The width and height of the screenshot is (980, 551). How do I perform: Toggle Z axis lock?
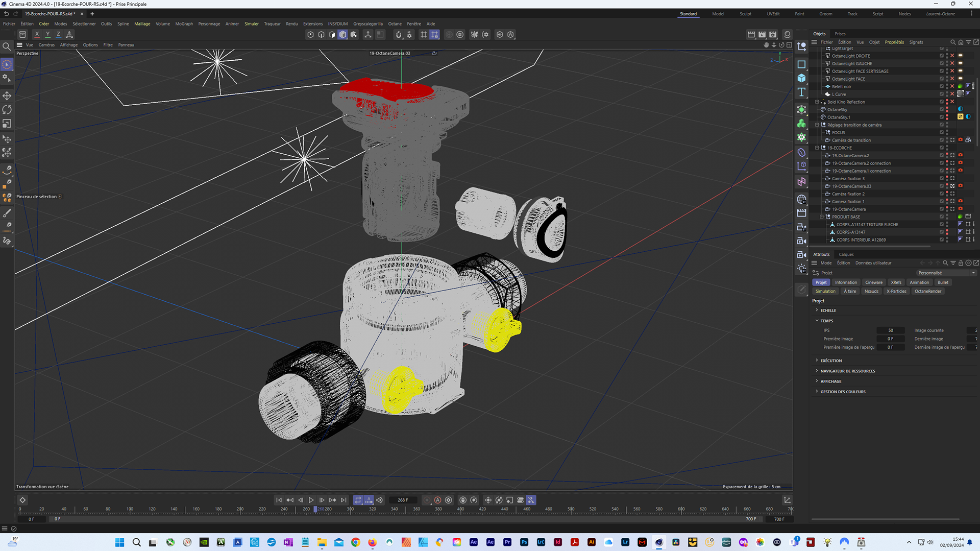[58, 35]
